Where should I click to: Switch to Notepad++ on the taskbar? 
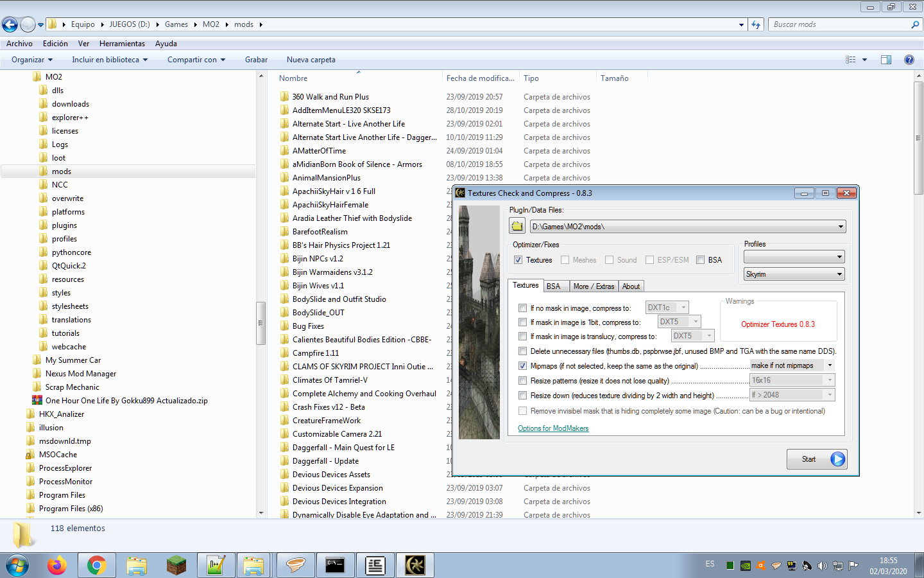click(x=216, y=565)
